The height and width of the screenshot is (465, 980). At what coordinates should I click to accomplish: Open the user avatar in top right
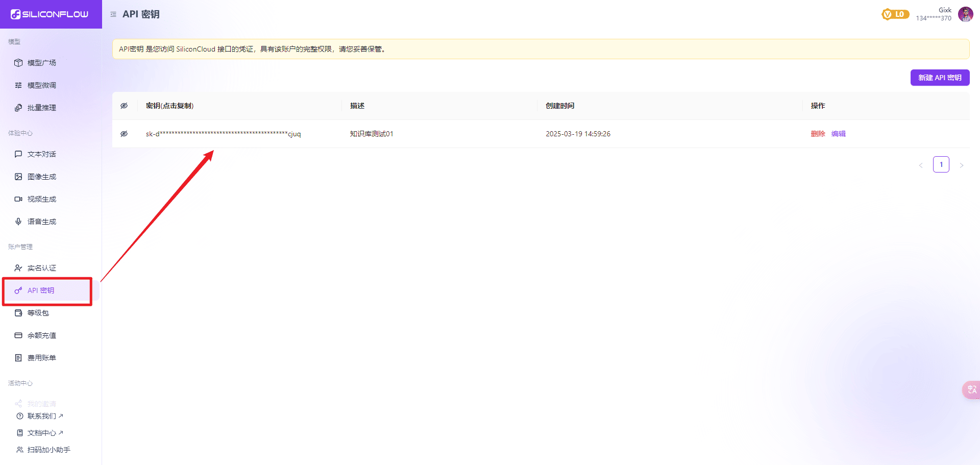click(965, 14)
